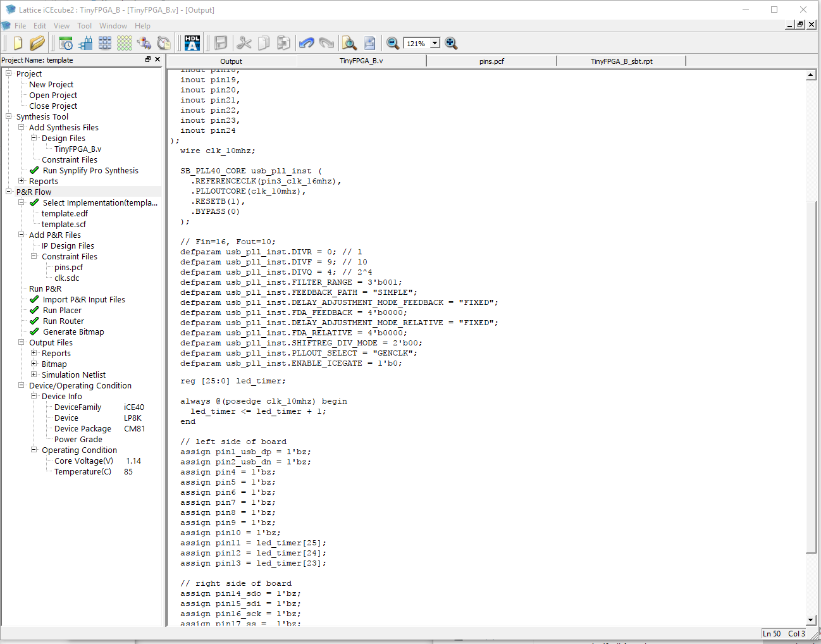Click the zoom out magnifier icon
Viewport: 821px width, 644px height.
pyautogui.click(x=393, y=43)
